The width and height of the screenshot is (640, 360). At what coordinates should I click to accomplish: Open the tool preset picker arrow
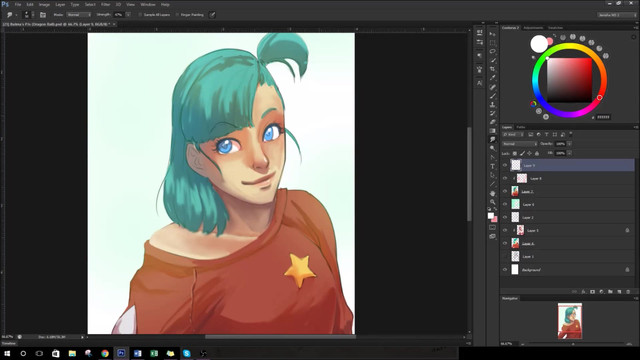(x=16, y=15)
